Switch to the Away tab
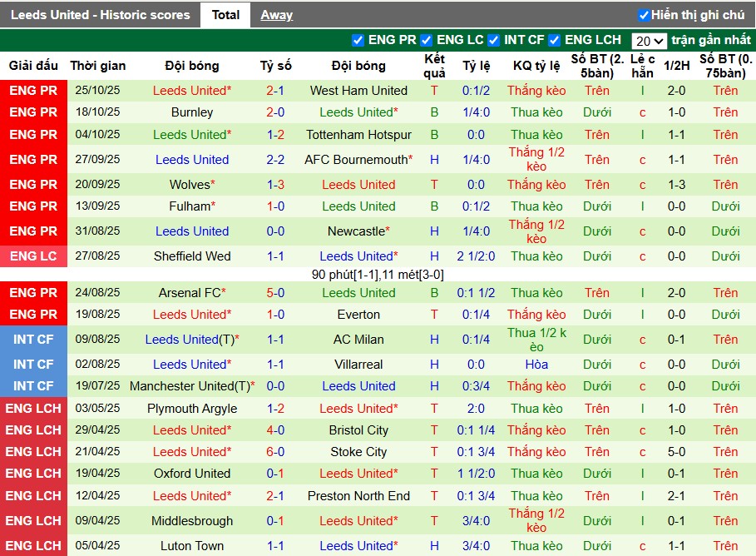Screen dimensions: 756x556 coord(276,14)
